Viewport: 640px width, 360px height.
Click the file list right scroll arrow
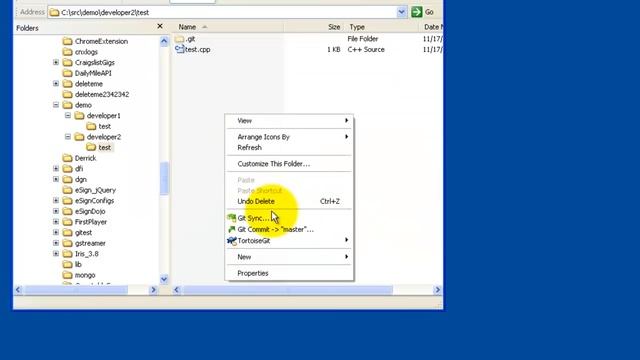click(x=438, y=290)
